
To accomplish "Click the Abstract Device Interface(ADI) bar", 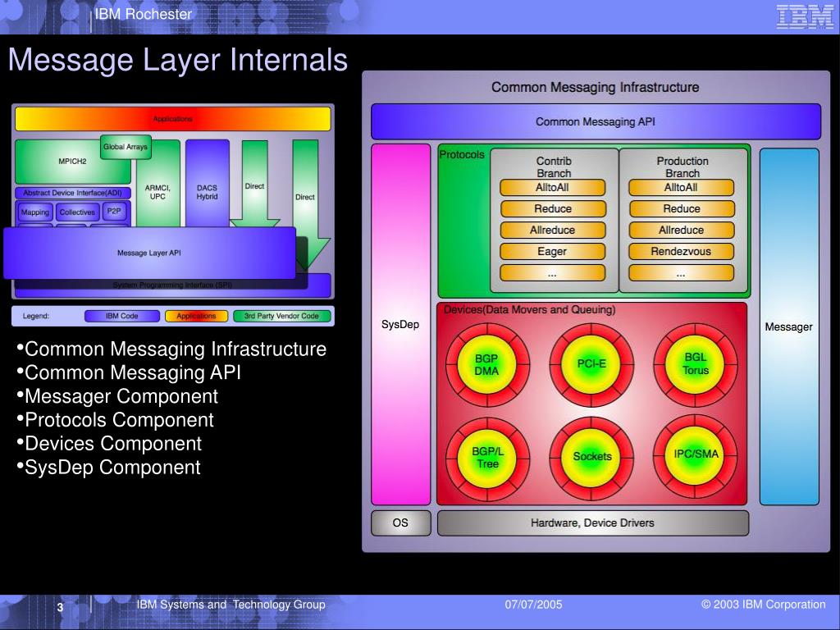I will [x=73, y=193].
